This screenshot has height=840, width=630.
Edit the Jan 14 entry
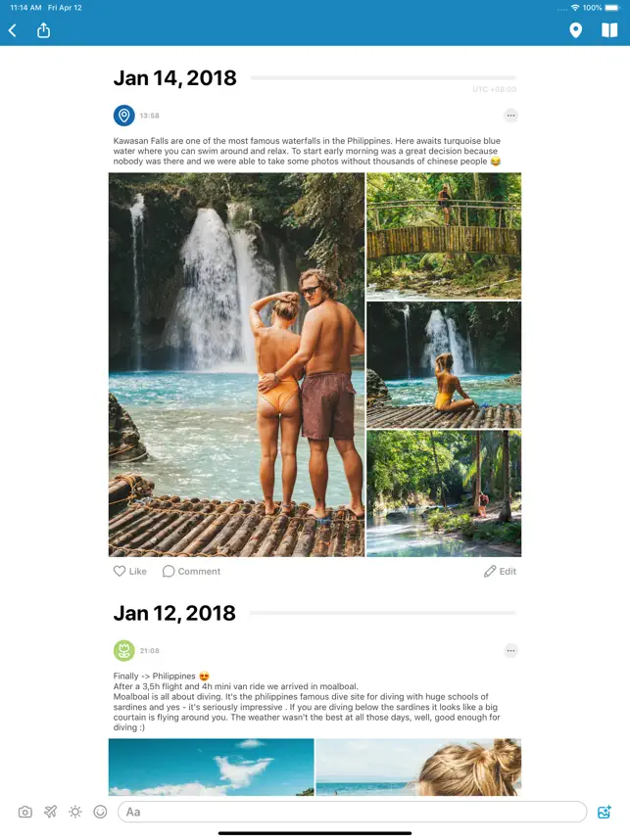click(500, 571)
